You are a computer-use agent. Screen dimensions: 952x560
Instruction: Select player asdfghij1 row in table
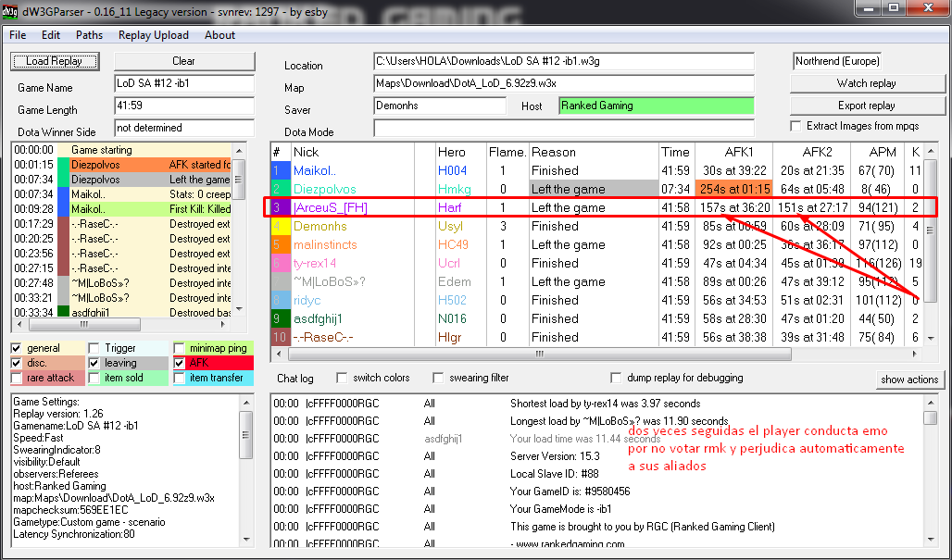(x=596, y=318)
